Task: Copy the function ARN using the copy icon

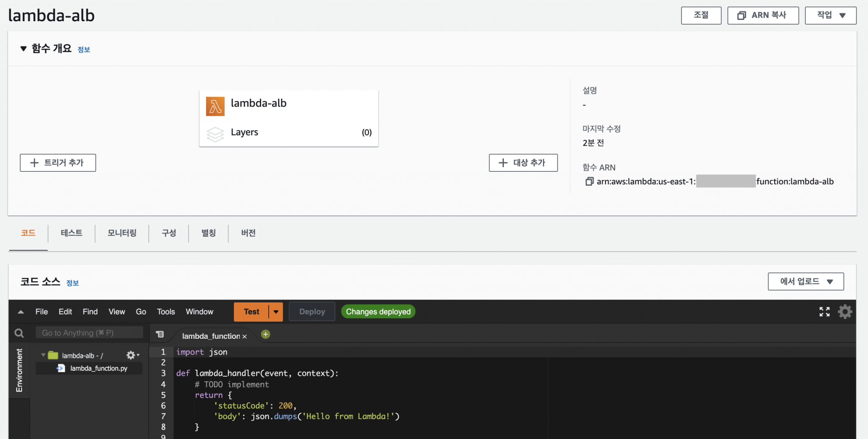Action: pyautogui.click(x=589, y=181)
